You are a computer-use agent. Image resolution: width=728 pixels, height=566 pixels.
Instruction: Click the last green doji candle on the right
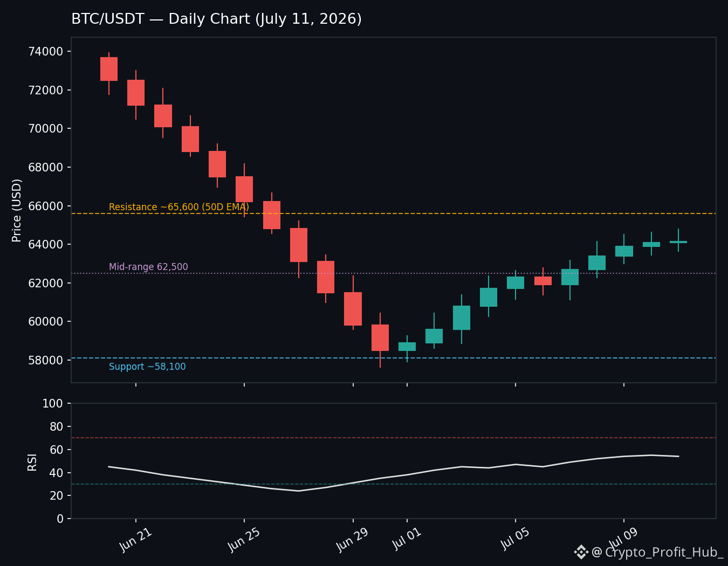(678, 242)
